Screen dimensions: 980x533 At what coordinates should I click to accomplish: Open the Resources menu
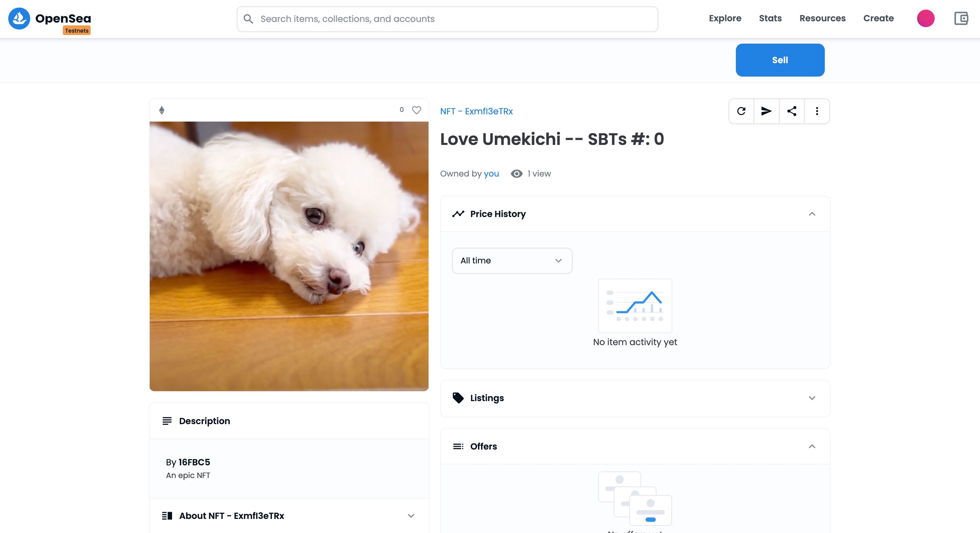coord(822,18)
